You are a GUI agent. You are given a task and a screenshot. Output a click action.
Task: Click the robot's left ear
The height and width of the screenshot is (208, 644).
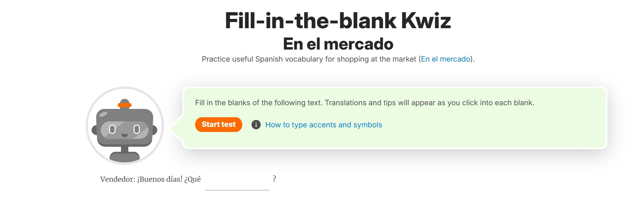[x=94, y=130]
